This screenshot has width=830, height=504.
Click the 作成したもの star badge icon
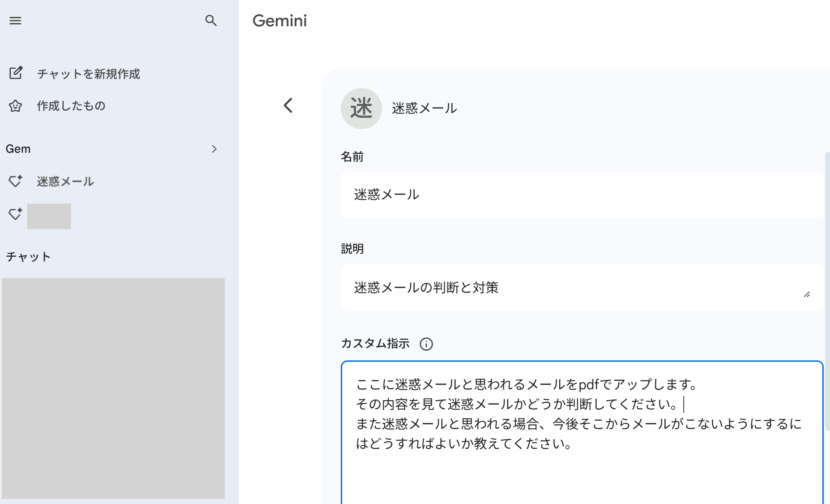pyautogui.click(x=15, y=106)
